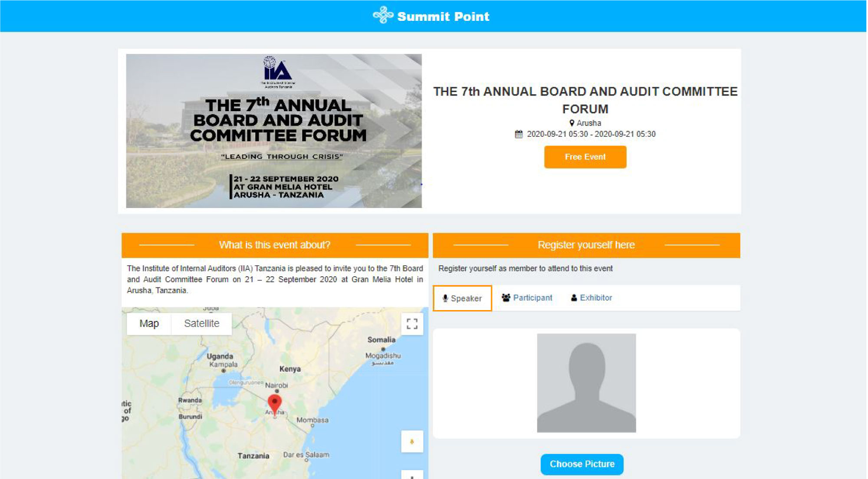Click the Arusha location pin icon
The height and width of the screenshot is (479, 868).
[x=572, y=123]
